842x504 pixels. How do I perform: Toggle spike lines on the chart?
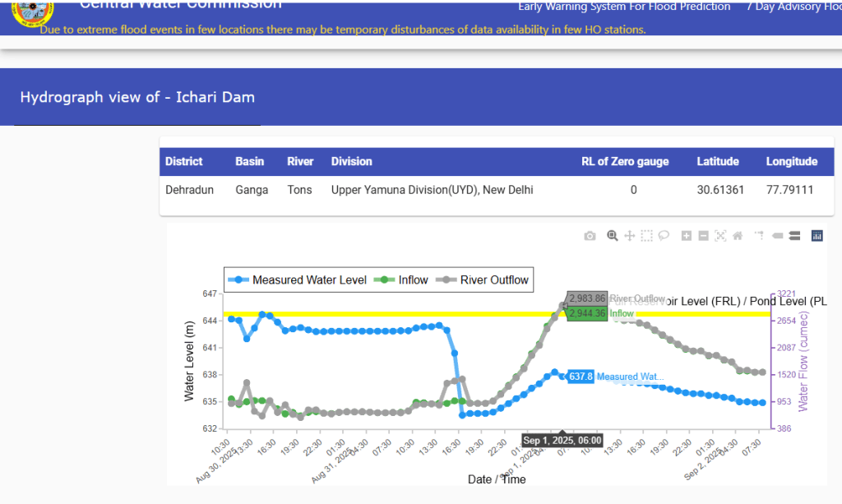(x=759, y=236)
